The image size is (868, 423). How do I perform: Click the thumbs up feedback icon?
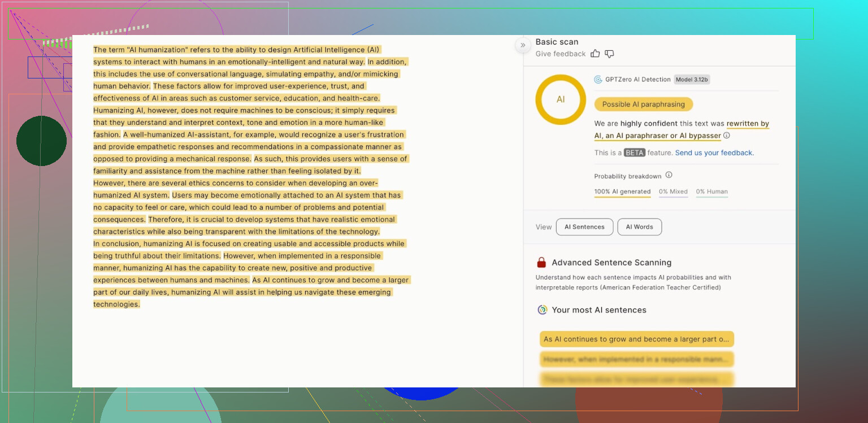[595, 54]
